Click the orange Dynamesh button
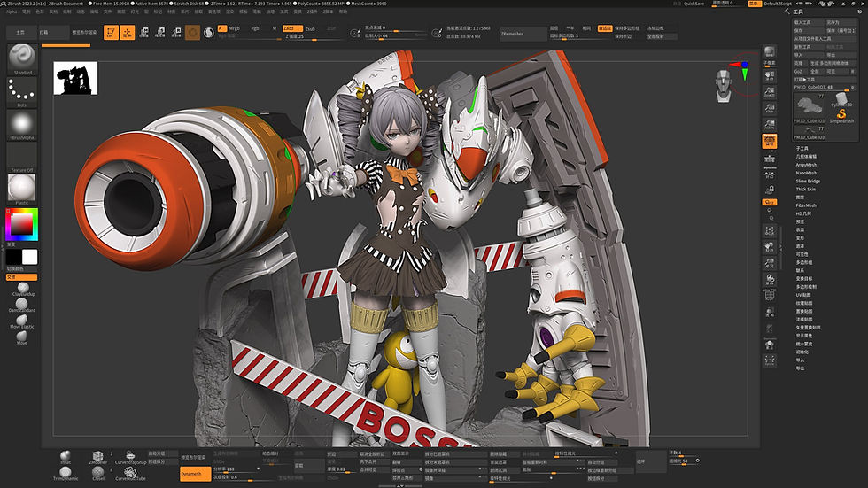 point(195,474)
